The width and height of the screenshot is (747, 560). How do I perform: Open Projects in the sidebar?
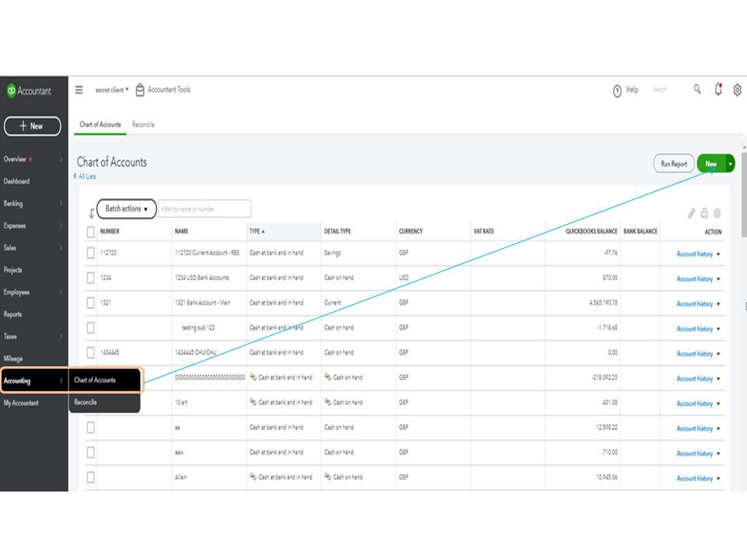(13, 270)
